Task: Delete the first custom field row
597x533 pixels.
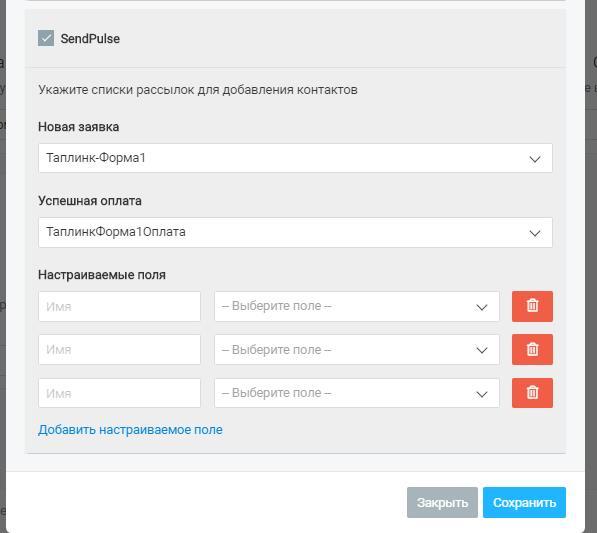Action: pos(532,306)
